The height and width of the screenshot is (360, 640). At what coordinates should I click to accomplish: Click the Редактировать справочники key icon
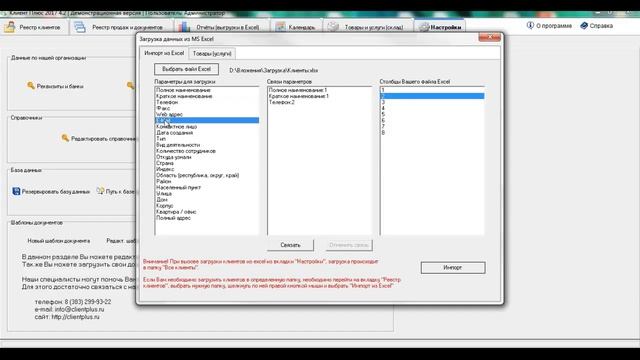[65, 138]
